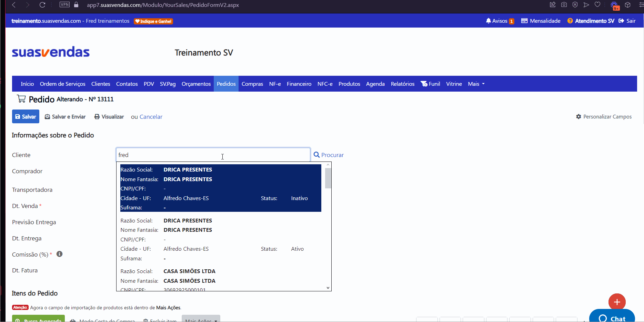Open the Mais dropdown in the navigation bar

pos(476,84)
